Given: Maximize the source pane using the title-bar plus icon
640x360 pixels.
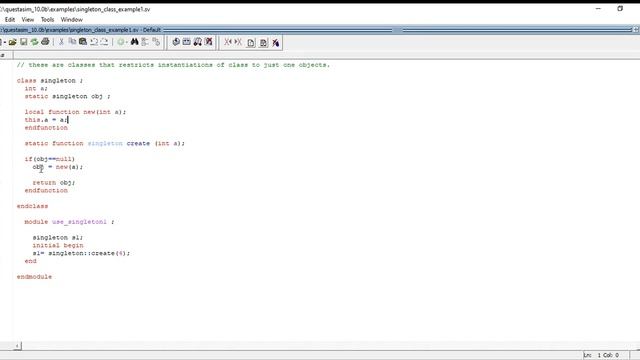Looking at the screenshot, I should coord(636,30).
